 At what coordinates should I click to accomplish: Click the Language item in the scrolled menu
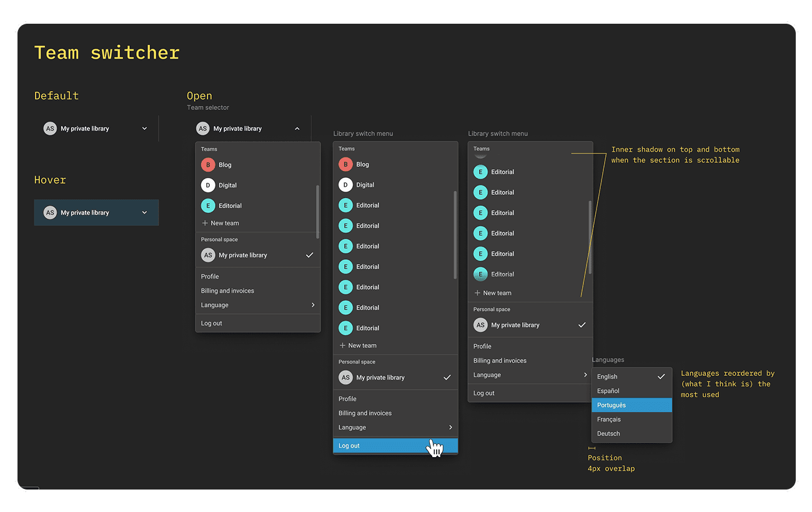pyautogui.click(x=530, y=375)
